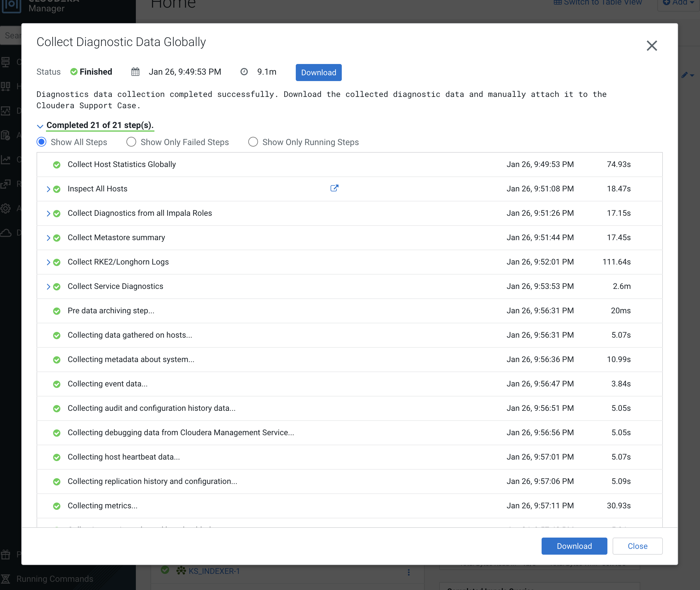Expand Collect RKE2/Longhorn Logs step

[x=48, y=262]
